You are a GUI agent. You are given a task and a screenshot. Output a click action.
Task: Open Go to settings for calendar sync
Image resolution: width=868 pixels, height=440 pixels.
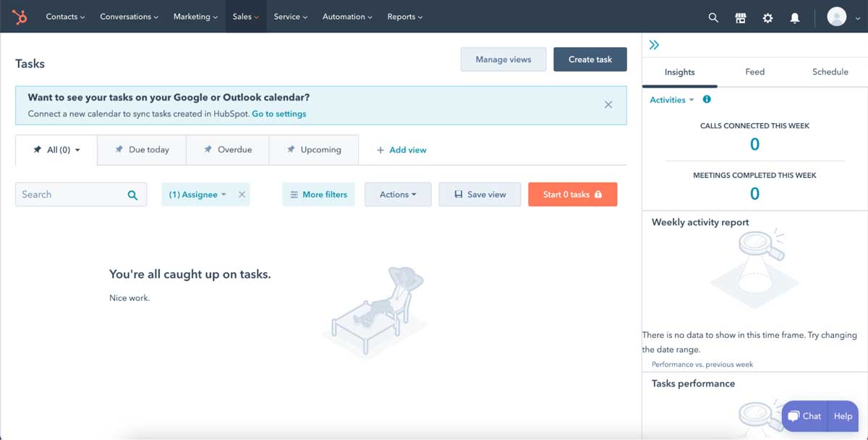pyautogui.click(x=279, y=114)
